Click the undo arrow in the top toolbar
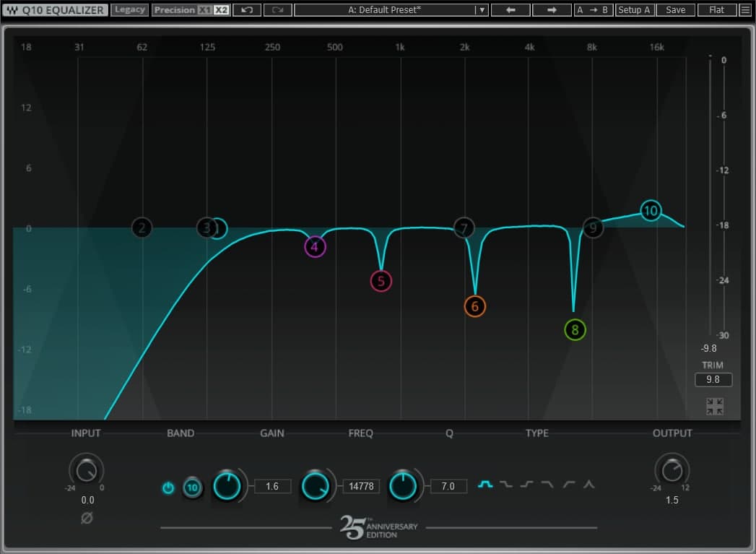The width and height of the screenshot is (756, 554). [x=246, y=10]
